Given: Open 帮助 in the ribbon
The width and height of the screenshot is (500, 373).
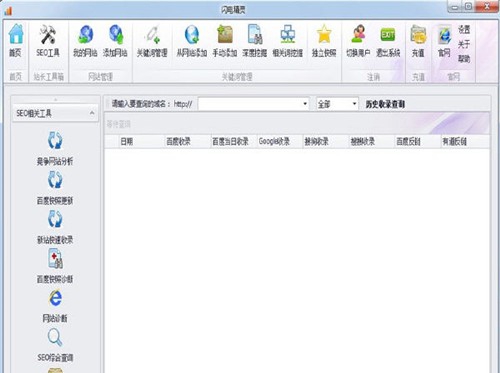Looking at the screenshot, I should (x=464, y=59).
